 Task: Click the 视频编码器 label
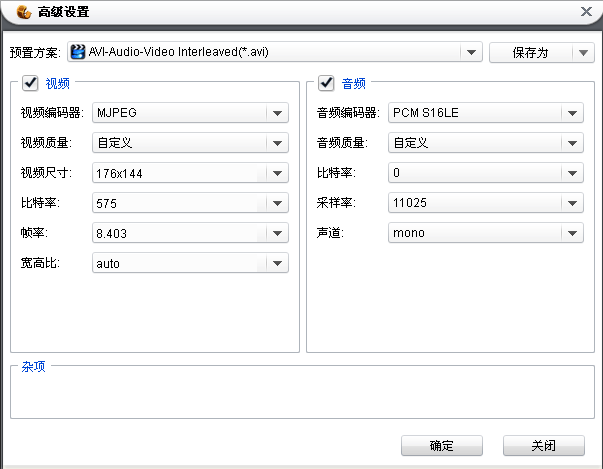(52, 113)
